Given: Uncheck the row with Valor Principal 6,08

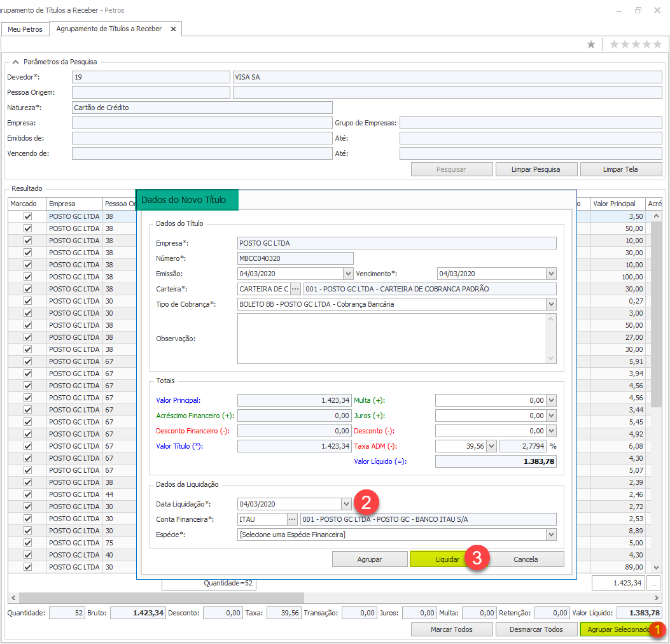Looking at the screenshot, I should point(28,445).
